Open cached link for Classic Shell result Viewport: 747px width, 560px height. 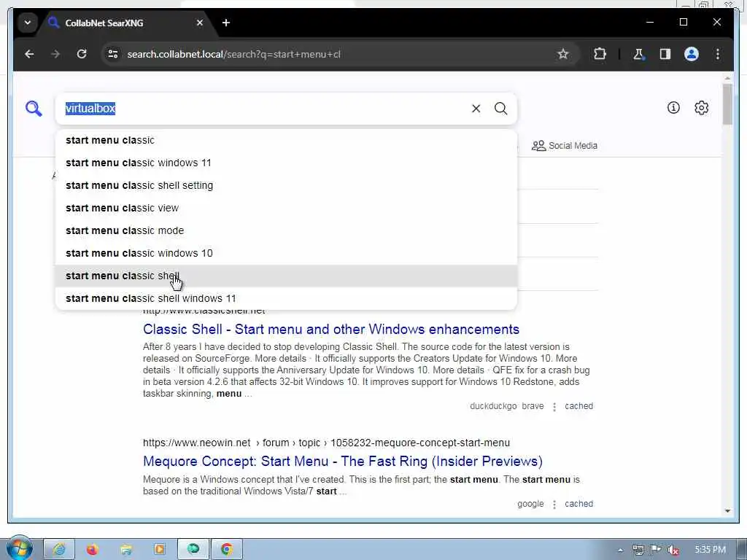point(578,406)
